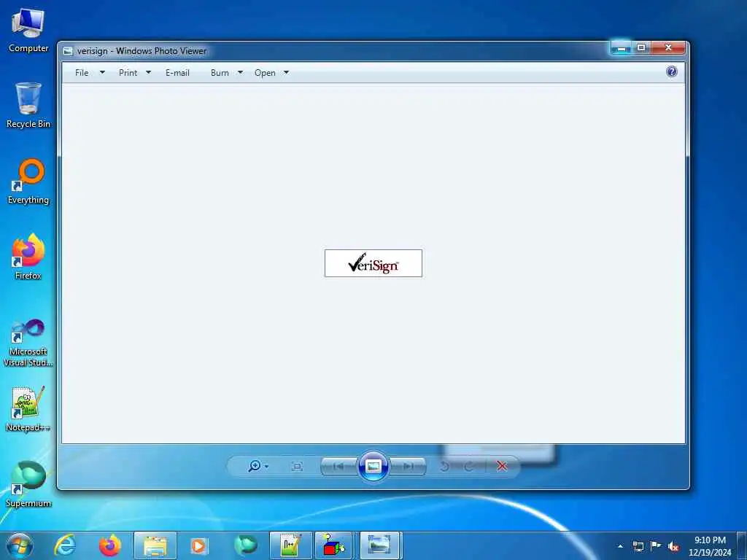Viewport: 747px width, 560px height.
Task: Maximize the Photo Viewer window
Action: [641, 47]
